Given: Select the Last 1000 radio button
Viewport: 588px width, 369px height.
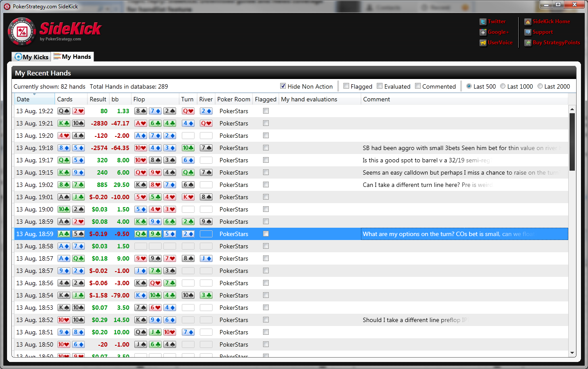Looking at the screenshot, I should (x=503, y=86).
